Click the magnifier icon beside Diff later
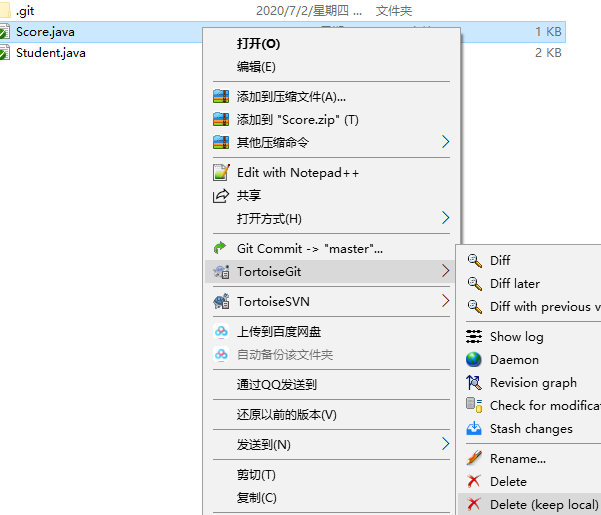Image resolution: width=601 pixels, height=515 pixels. (475, 284)
